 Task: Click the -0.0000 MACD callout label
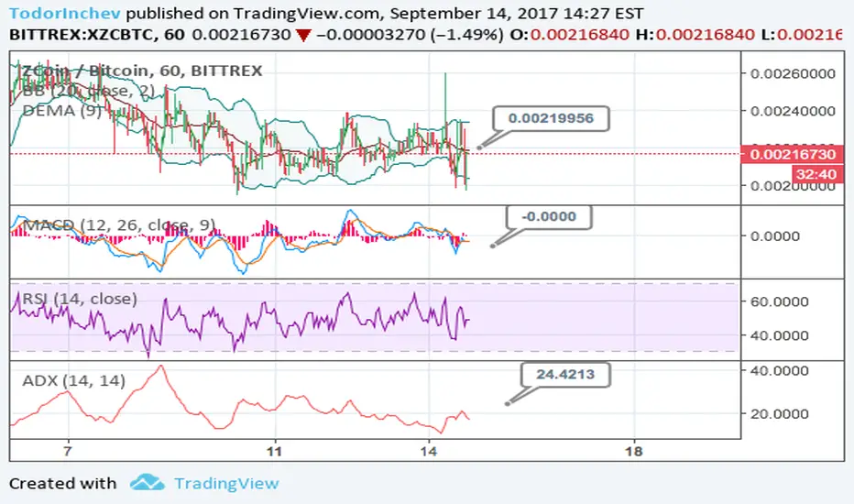(x=549, y=216)
